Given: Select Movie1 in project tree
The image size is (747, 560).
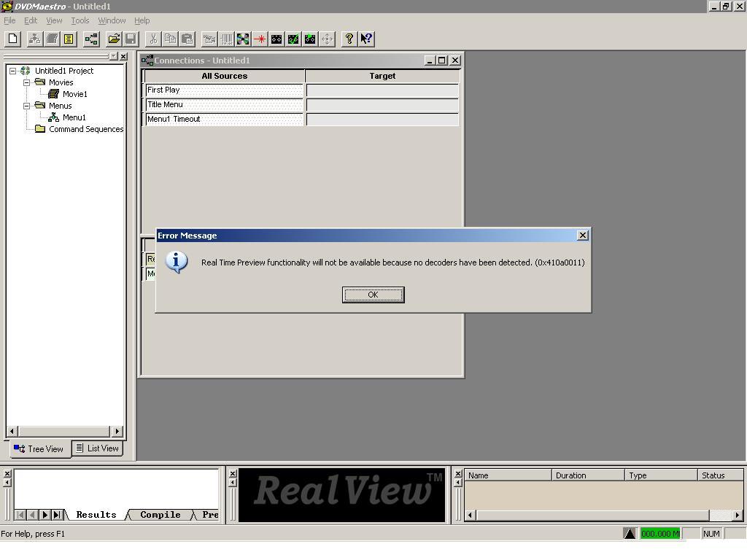Looking at the screenshot, I should 75,94.
